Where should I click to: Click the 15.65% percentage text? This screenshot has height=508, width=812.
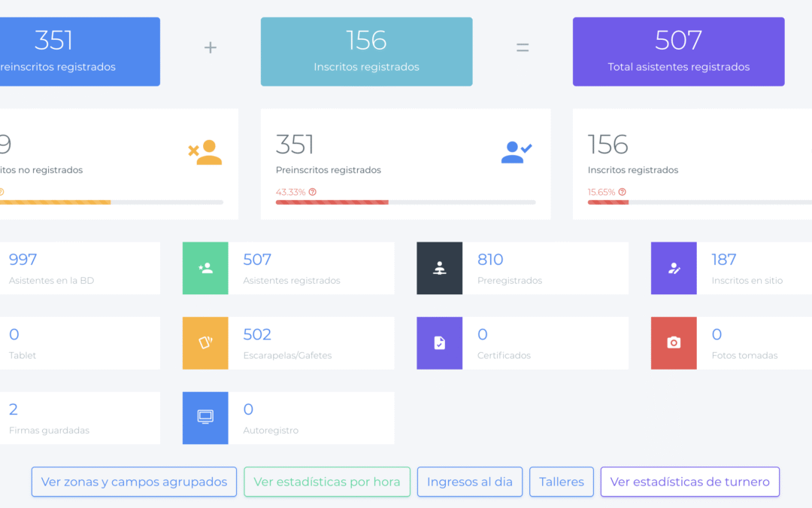coord(601,192)
